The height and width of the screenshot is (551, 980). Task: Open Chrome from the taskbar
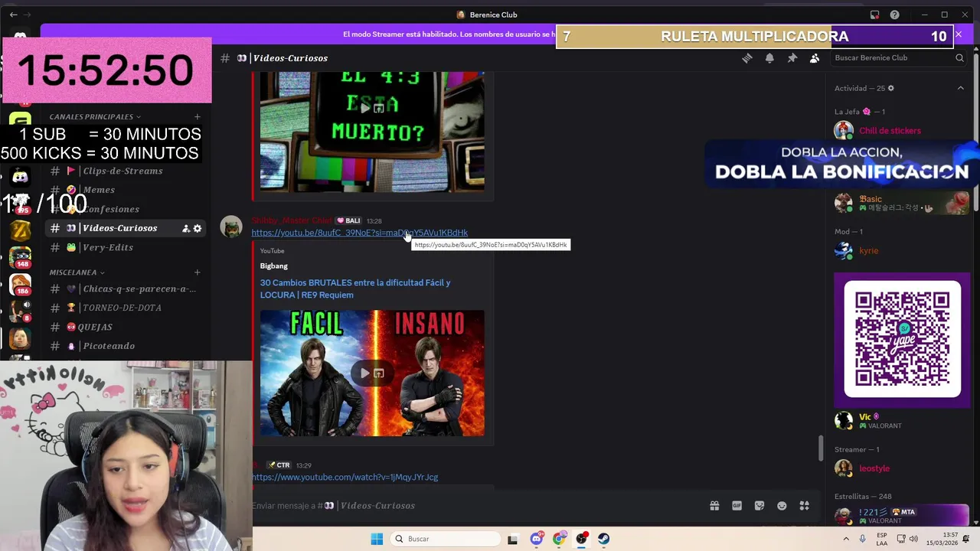(559, 539)
